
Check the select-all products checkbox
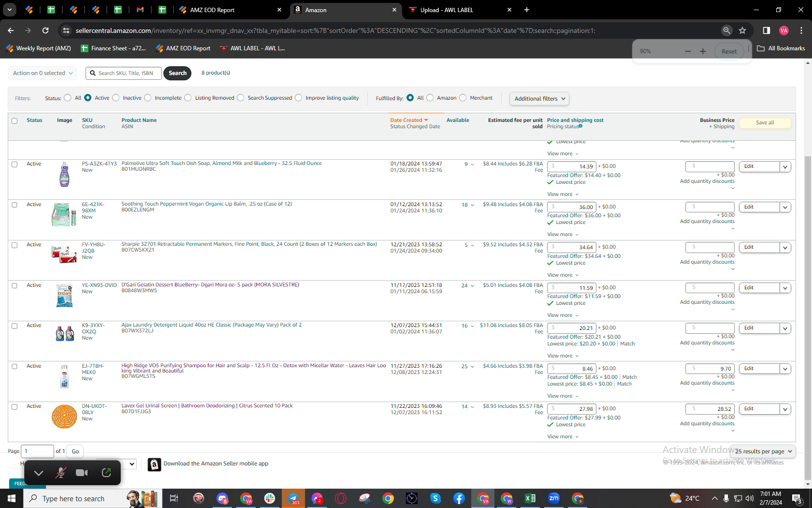[14, 121]
